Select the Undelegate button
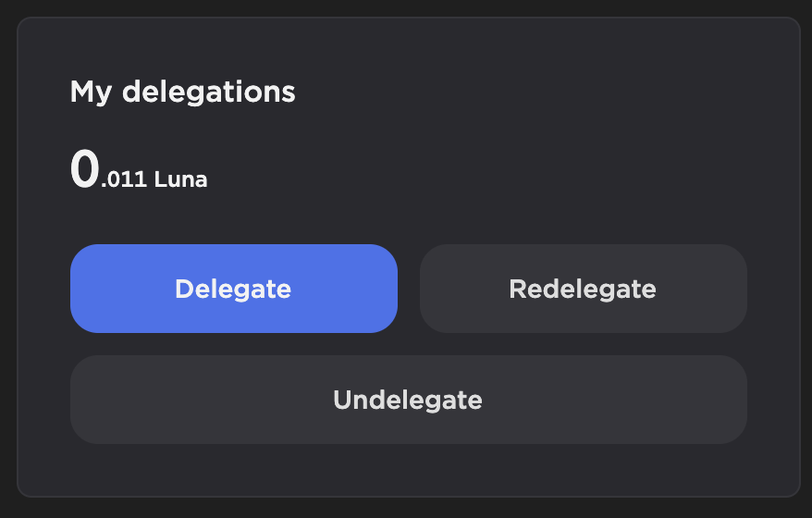812x518 pixels. 408,400
